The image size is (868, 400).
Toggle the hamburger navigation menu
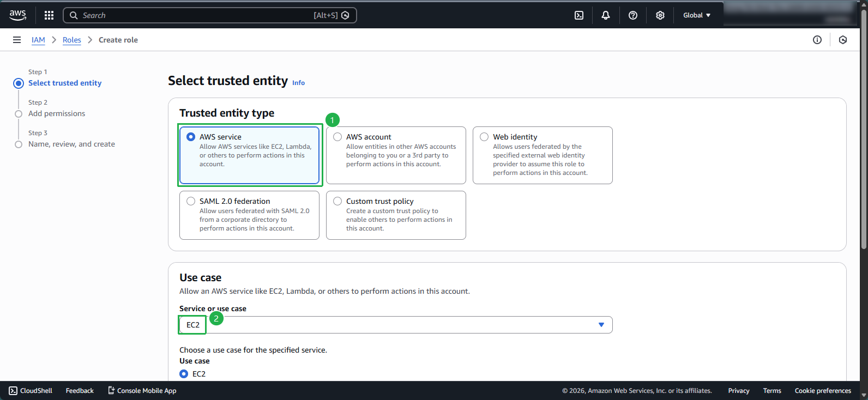pos(17,40)
